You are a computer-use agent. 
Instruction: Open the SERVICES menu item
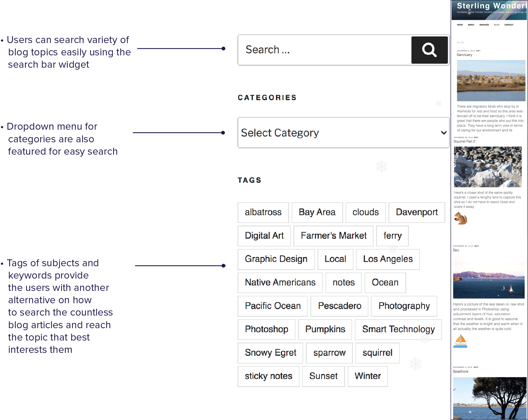click(484, 25)
